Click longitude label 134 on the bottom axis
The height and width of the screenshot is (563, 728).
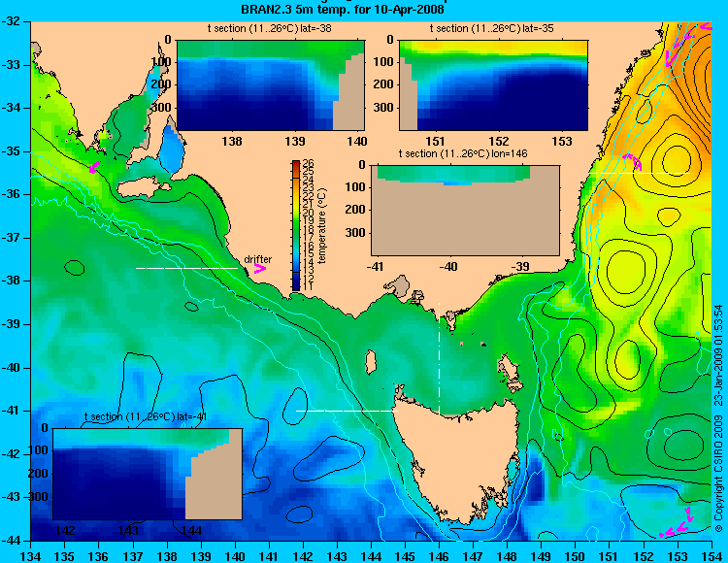31,556
